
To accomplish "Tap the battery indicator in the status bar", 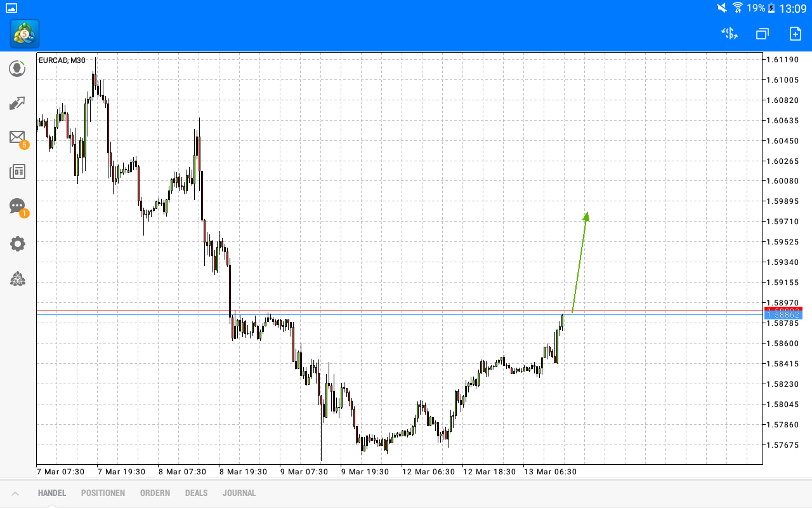I will 770,8.
